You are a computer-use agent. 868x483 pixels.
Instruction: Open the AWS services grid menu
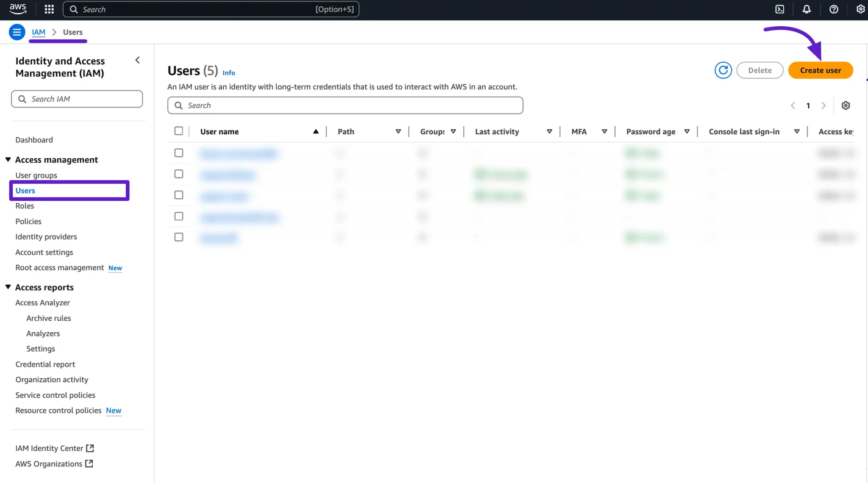click(49, 9)
